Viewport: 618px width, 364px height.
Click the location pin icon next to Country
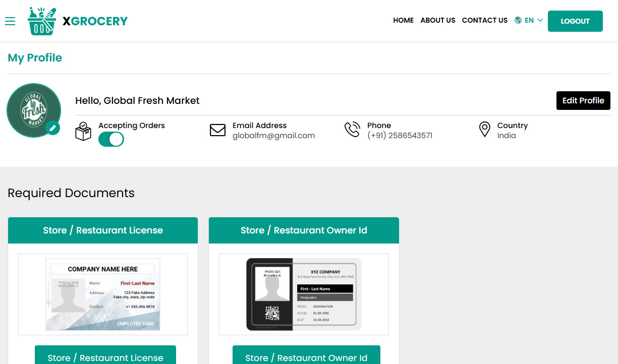coord(484,130)
